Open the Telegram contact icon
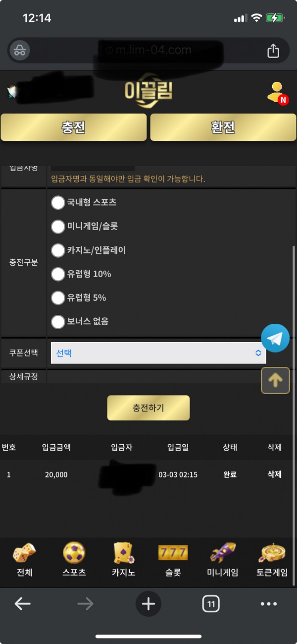Image resolution: width=297 pixels, height=644 pixels. [275, 338]
